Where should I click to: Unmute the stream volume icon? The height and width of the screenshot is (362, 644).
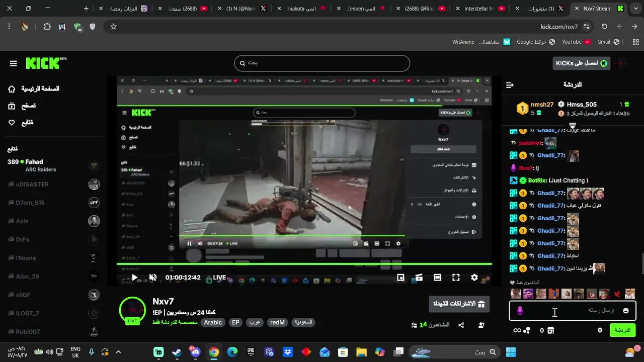coord(153,278)
